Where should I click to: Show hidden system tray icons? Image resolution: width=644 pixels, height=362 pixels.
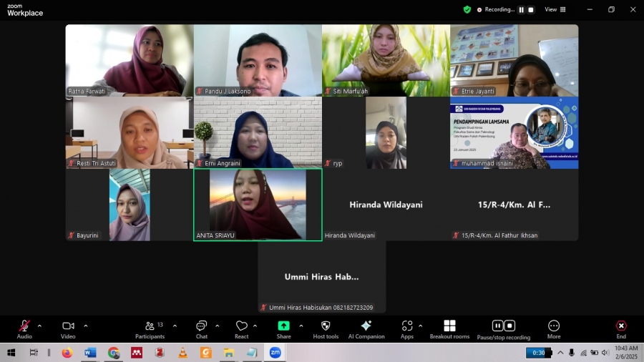tap(560, 353)
